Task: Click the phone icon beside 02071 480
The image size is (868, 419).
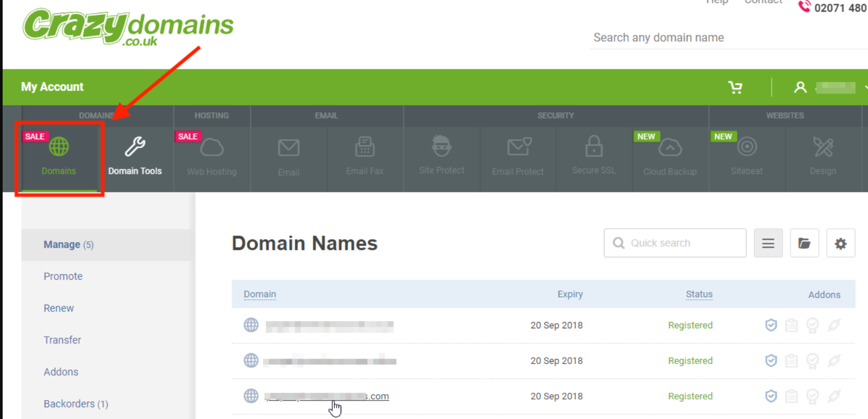Action: click(804, 6)
